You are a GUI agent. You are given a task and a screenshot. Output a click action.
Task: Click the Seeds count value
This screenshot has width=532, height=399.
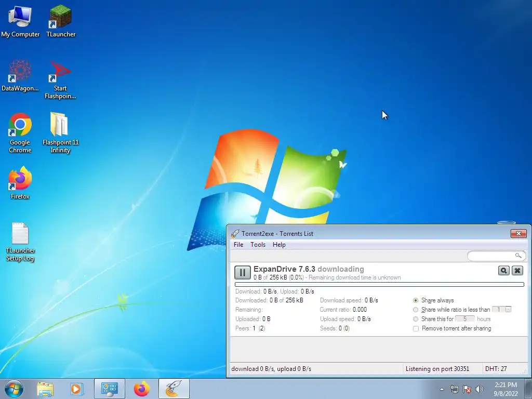pos(344,328)
